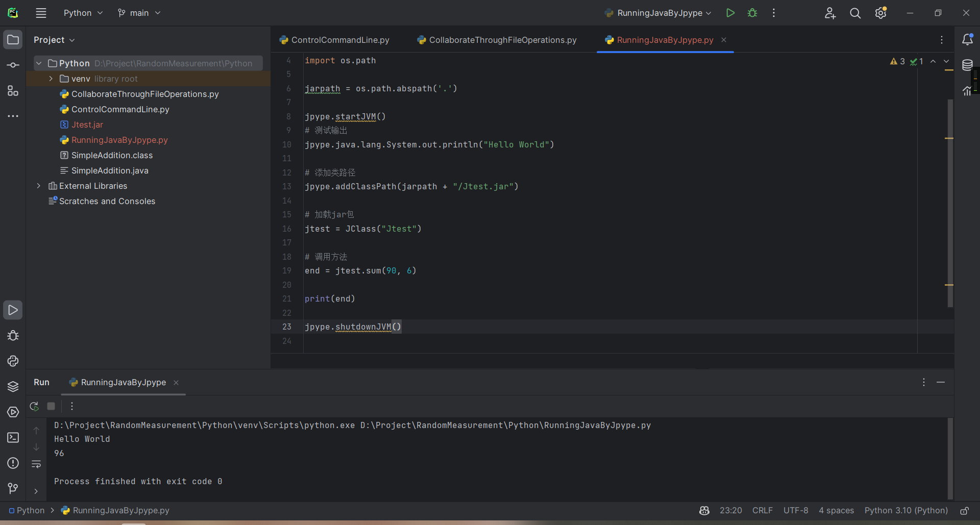Open more run actions menu in title bar
The height and width of the screenshot is (525, 980).
[774, 13]
